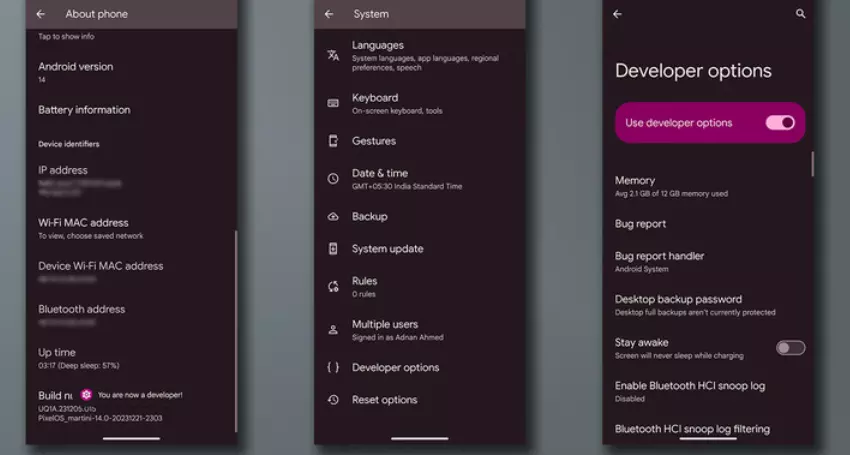Tap the Build number entry
The height and width of the screenshot is (455, 850).
131,406
